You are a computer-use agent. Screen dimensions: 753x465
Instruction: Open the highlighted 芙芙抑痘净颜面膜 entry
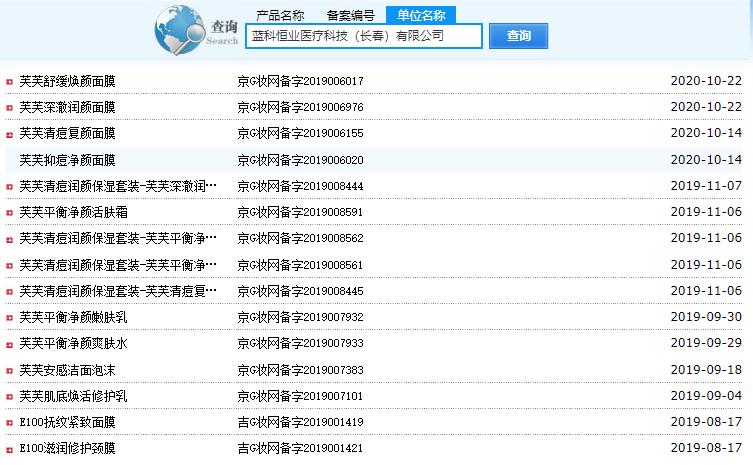[67, 160]
